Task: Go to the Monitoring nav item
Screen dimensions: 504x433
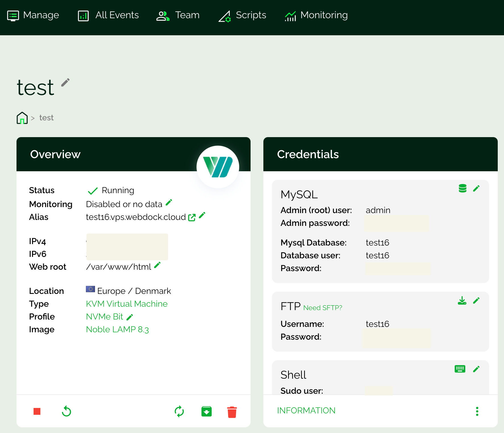Action: 316,15
